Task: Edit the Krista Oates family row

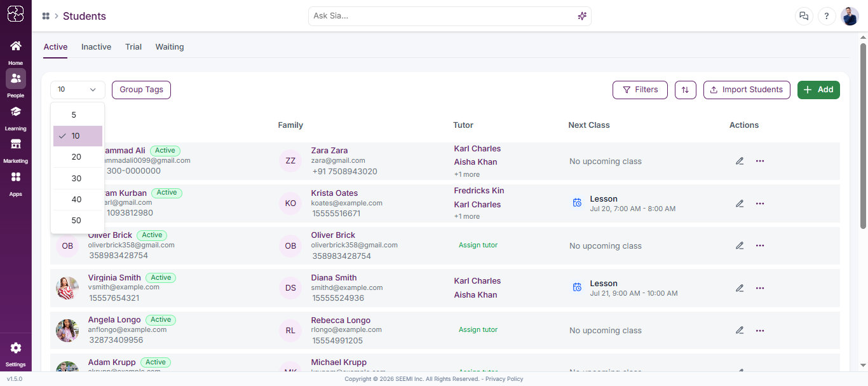Action: tap(740, 203)
